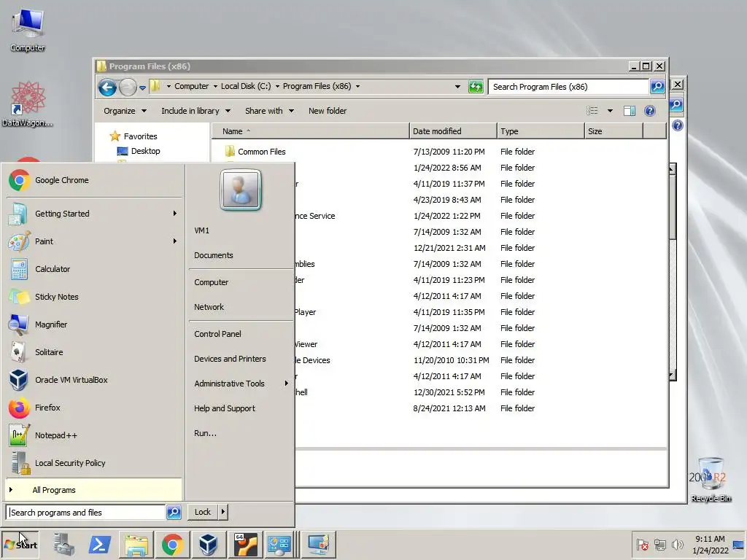
Task: Launch Getting Started from Start menu
Action: (x=94, y=214)
